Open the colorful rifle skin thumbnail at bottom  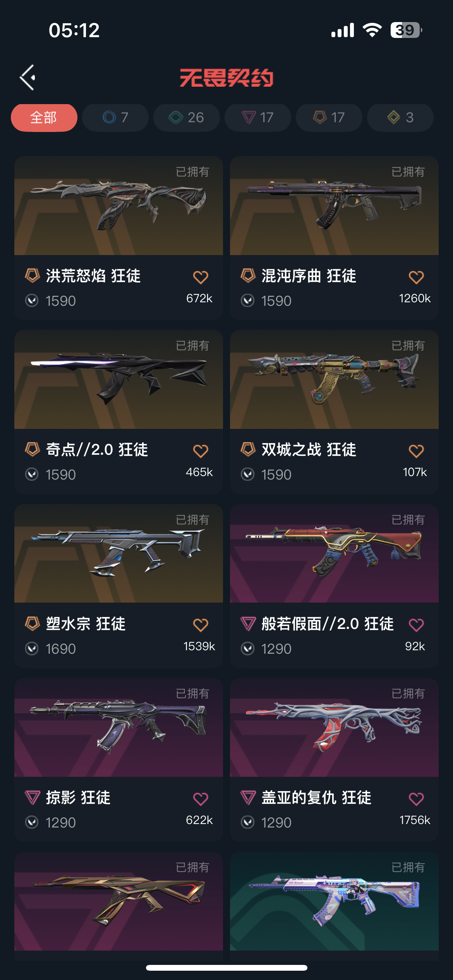[334, 901]
